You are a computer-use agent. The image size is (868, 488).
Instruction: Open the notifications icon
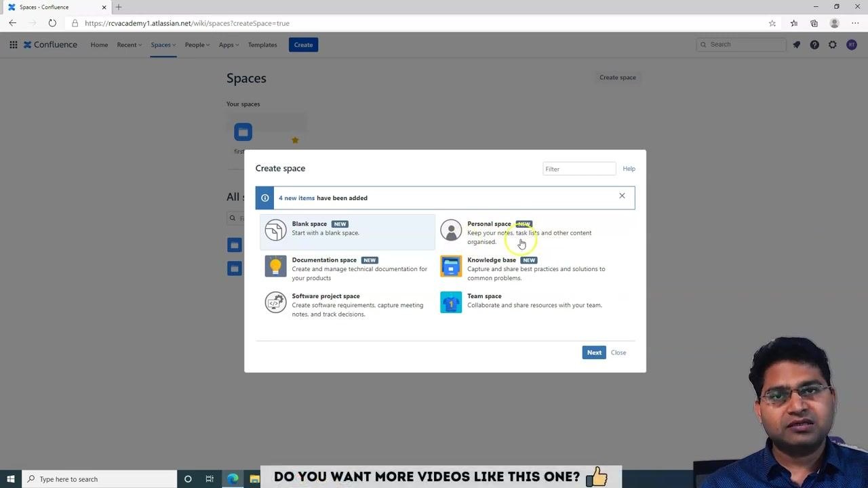797,45
